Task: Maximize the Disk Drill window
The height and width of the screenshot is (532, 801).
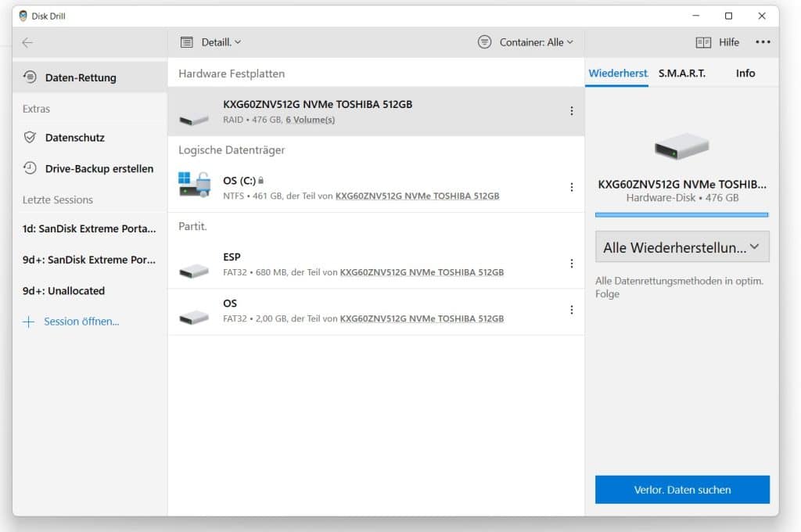Action: [x=728, y=16]
